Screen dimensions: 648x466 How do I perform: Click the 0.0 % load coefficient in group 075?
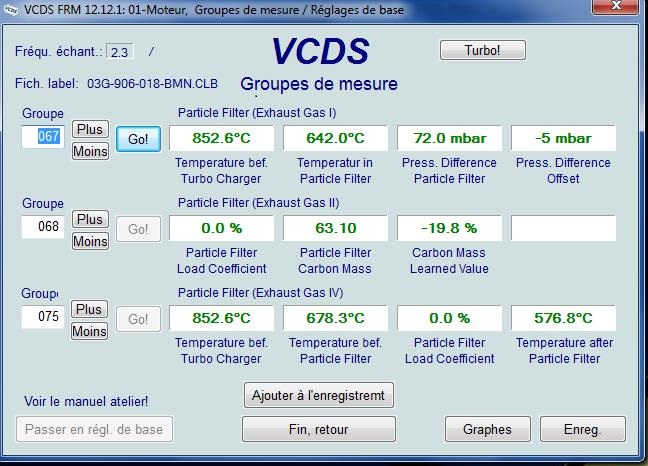coord(450,318)
